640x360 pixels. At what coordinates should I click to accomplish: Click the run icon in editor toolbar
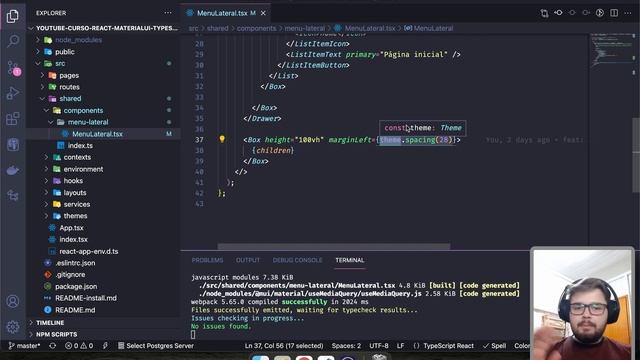point(600,13)
